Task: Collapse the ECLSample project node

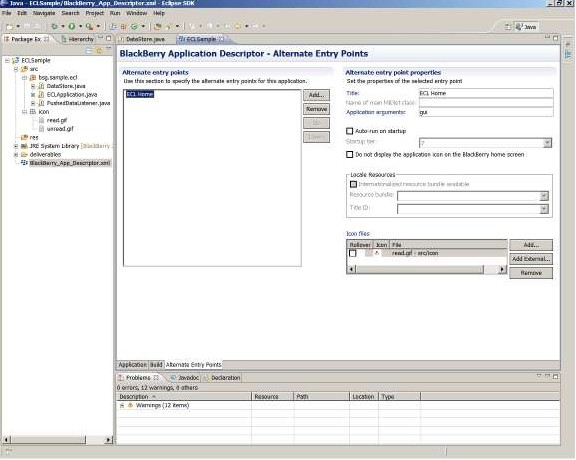Action: click(x=7, y=60)
